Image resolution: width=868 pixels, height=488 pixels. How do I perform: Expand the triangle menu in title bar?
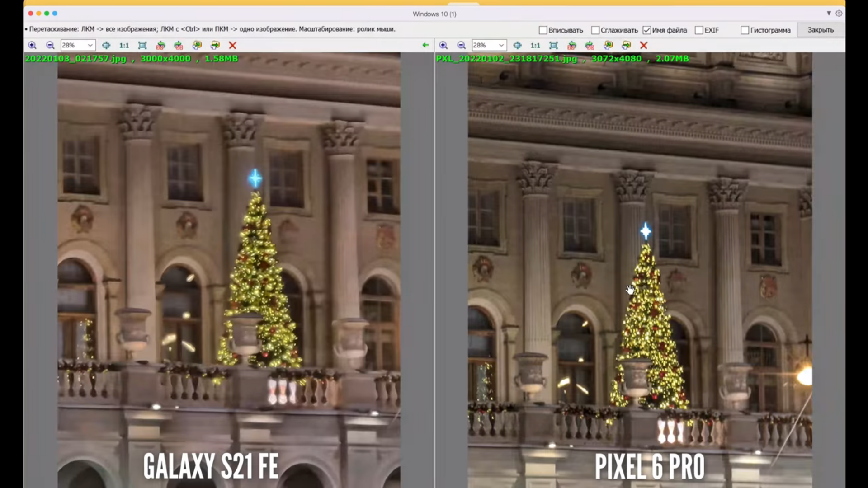click(829, 14)
